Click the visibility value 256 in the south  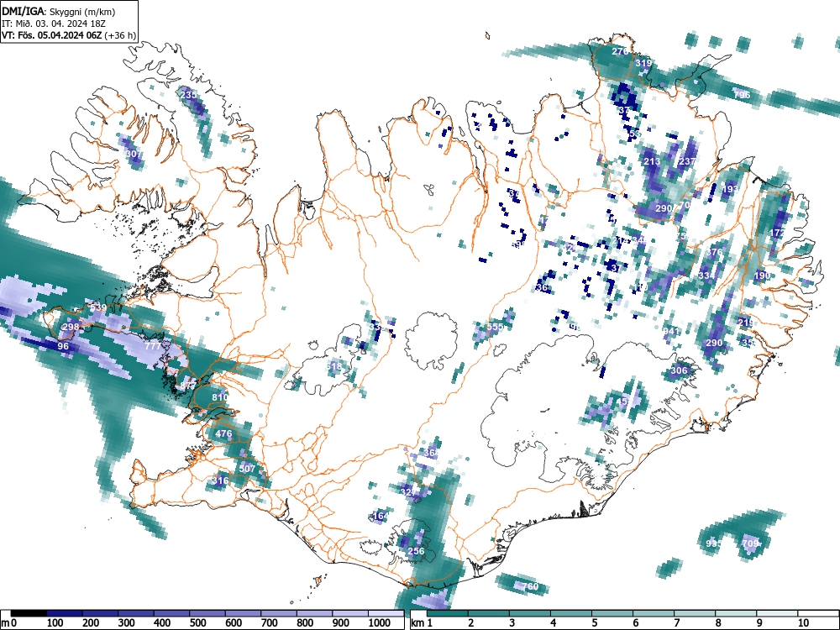(x=417, y=551)
